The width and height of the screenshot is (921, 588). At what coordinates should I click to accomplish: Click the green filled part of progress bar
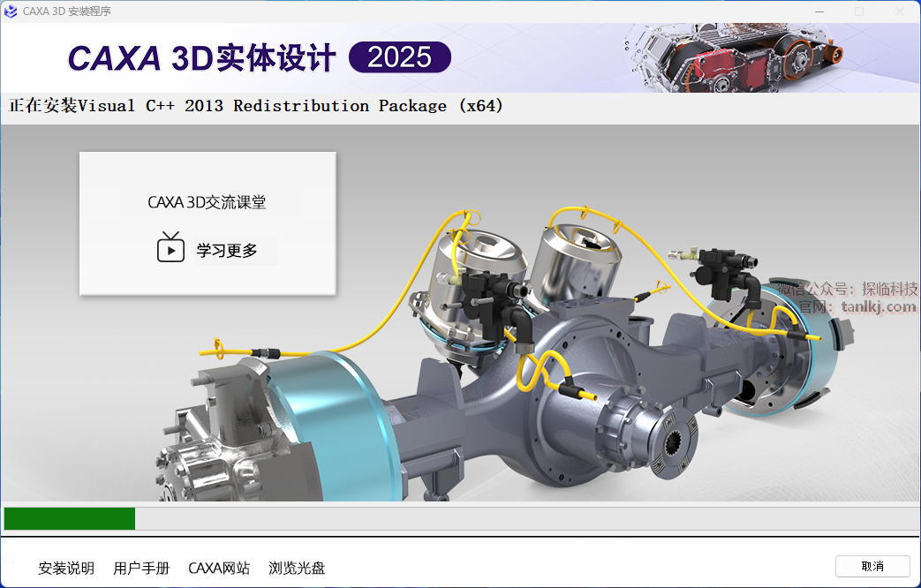pyautogui.click(x=69, y=518)
